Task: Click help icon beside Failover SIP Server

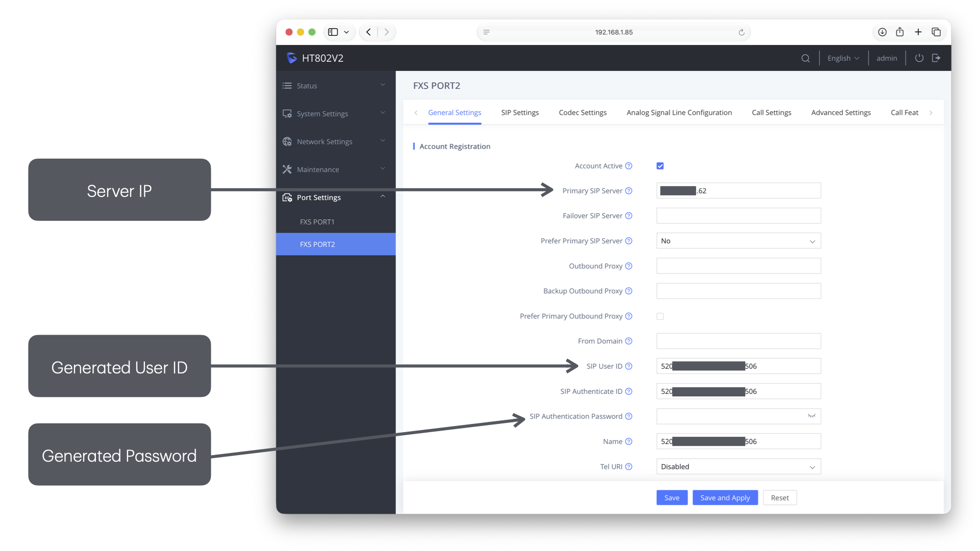Action: point(629,216)
